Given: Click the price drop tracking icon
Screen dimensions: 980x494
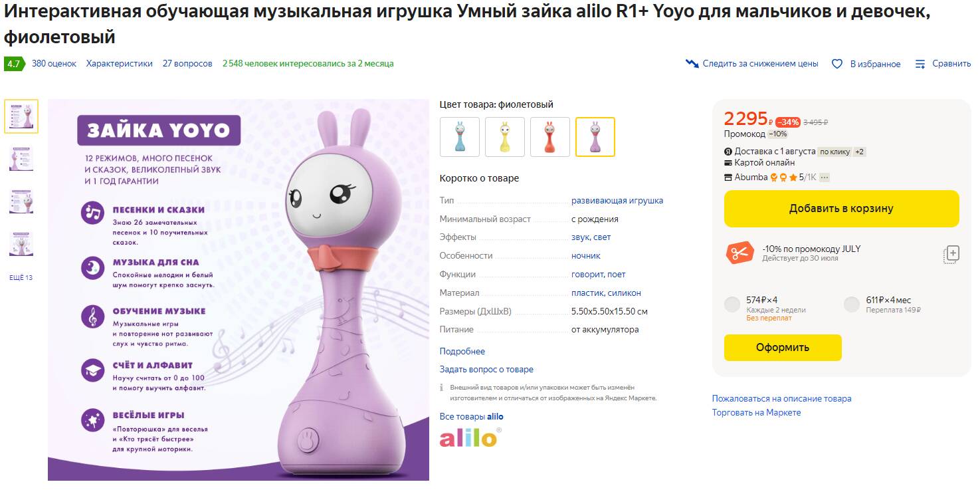Looking at the screenshot, I should (x=692, y=64).
